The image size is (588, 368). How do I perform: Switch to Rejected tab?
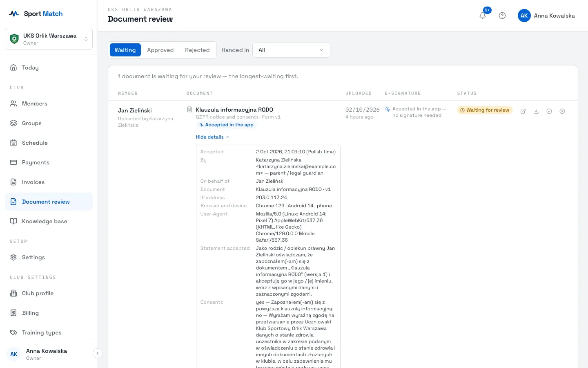[197, 50]
